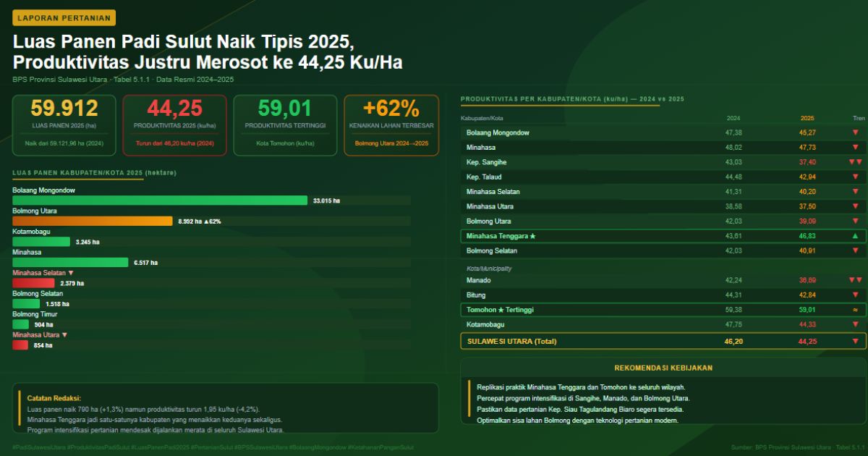Click the green up-trend arrow for Minahasa Tenggara
The width and height of the screenshot is (868, 456).
tap(855, 236)
